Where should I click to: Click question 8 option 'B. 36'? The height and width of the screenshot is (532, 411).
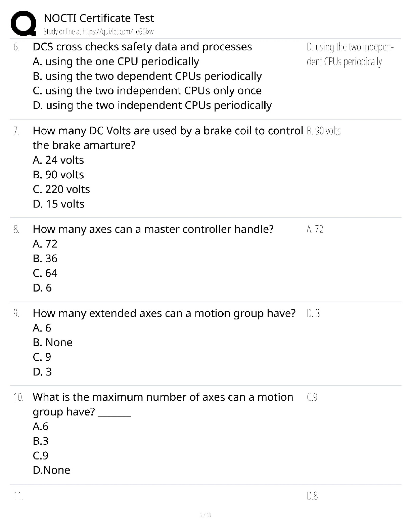point(45,259)
